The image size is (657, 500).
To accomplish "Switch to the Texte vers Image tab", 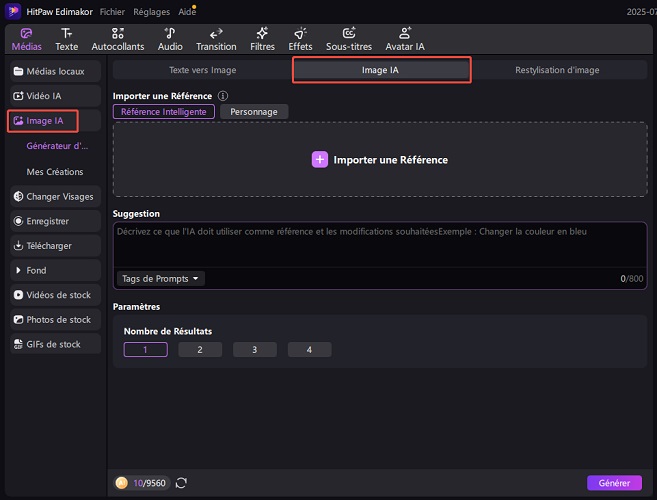I will point(202,70).
